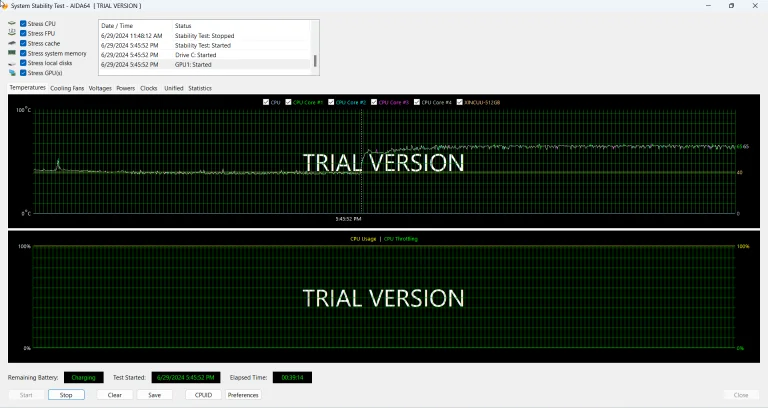
Task: Uncheck Stress GPU(s) checkbox
Action: 23,72
